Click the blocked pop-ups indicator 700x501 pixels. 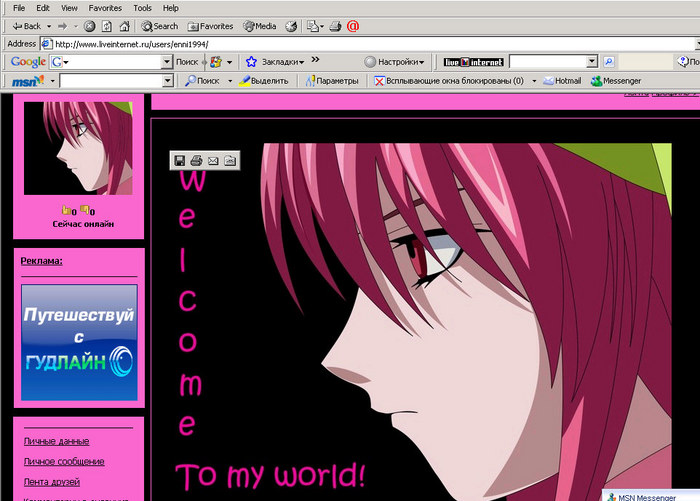pyautogui.click(x=449, y=81)
